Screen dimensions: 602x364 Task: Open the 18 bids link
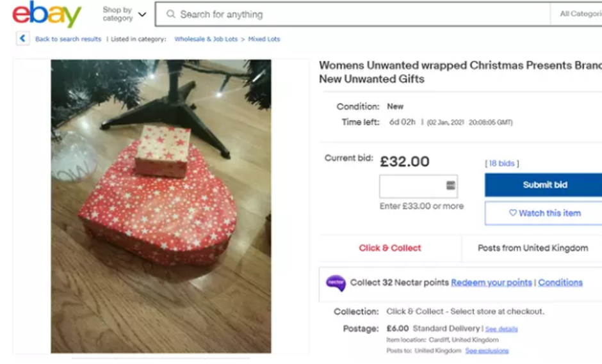point(502,163)
